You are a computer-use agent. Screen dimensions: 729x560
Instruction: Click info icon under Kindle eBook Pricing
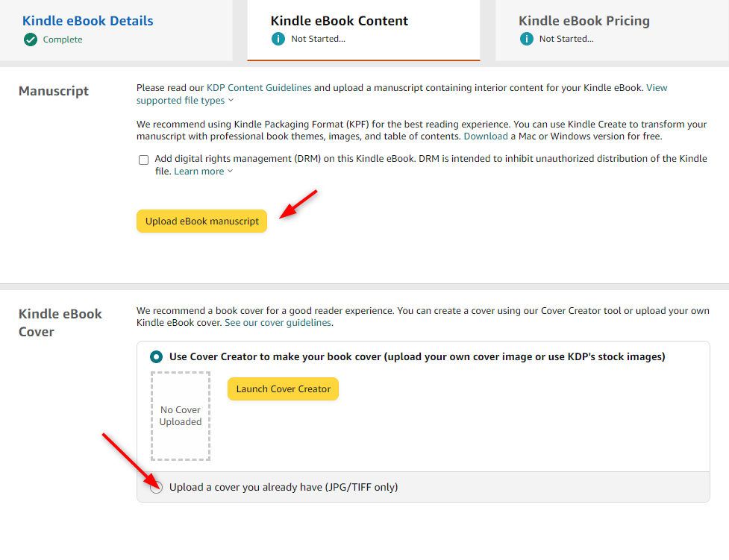tap(526, 39)
